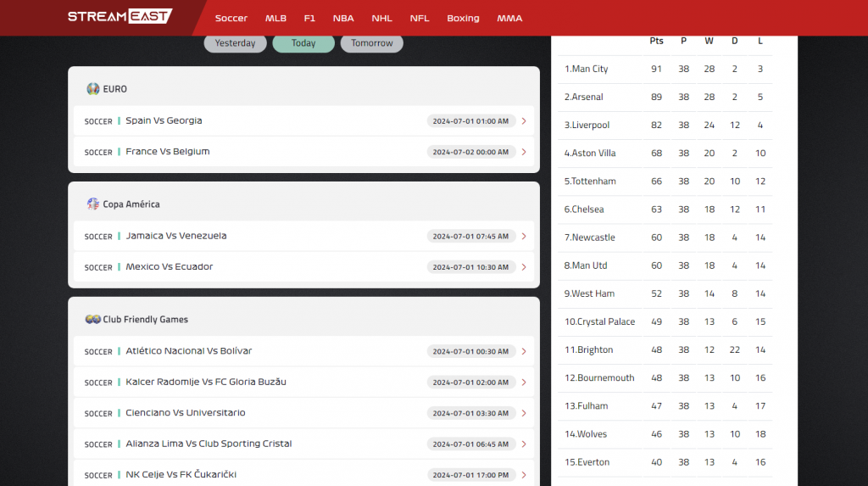Click the StreamEast logo
The width and height of the screenshot is (868, 486).
pos(120,17)
